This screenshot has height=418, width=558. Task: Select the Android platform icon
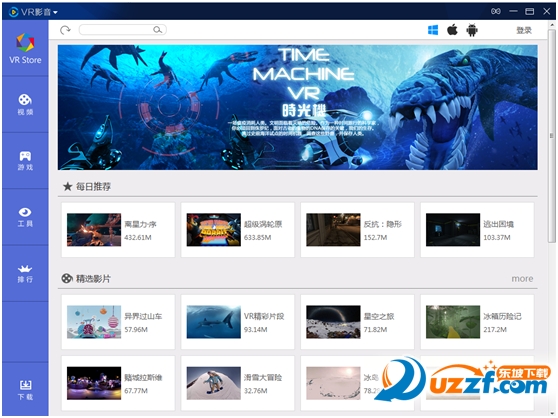[472, 30]
